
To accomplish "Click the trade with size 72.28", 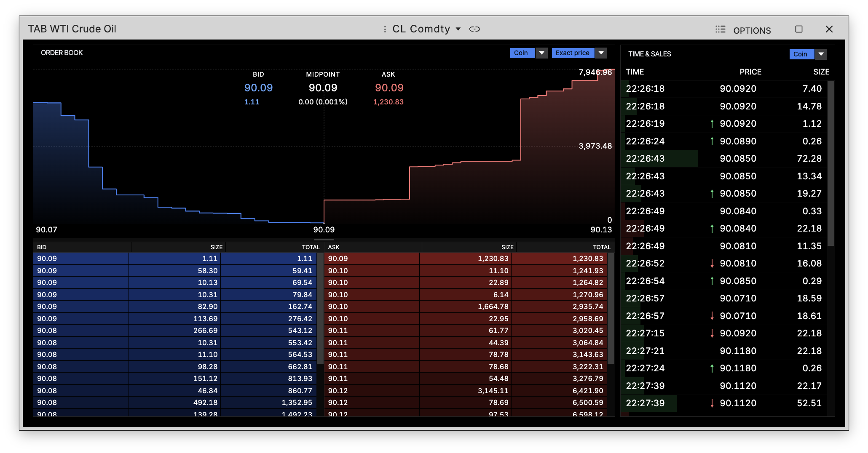I will (724, 159).
